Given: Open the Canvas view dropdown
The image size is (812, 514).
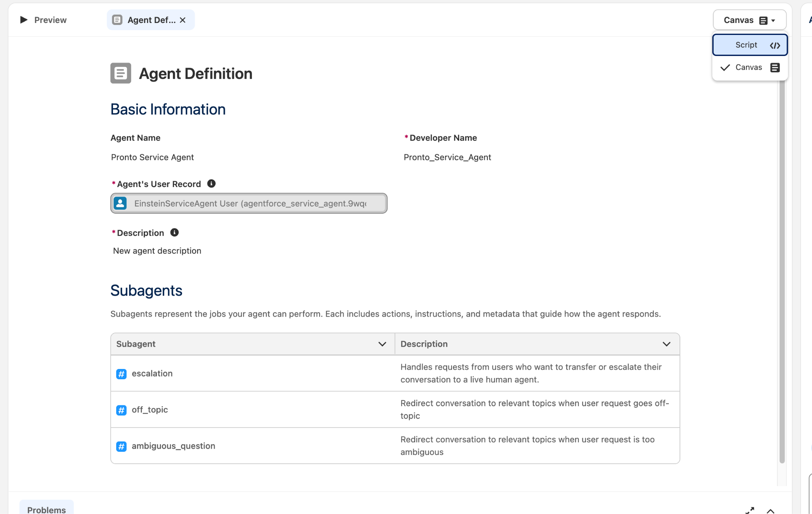Looking at the screenshot, I should [x=749, y=20].
